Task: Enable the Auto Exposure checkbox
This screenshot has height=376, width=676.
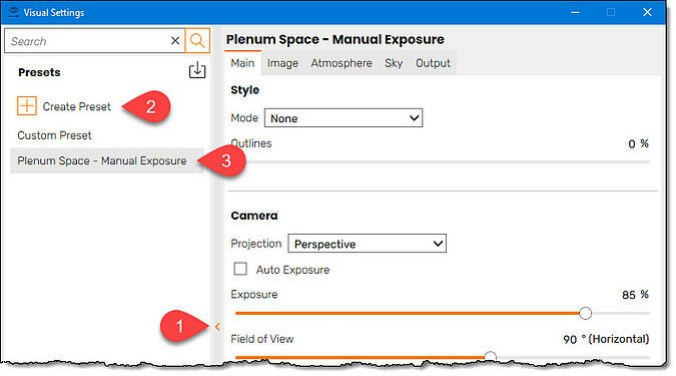Action: [240, 269]
